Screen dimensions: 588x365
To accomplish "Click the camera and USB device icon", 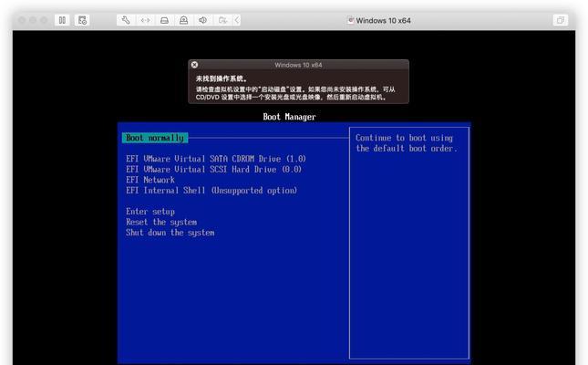I will 222,20.
